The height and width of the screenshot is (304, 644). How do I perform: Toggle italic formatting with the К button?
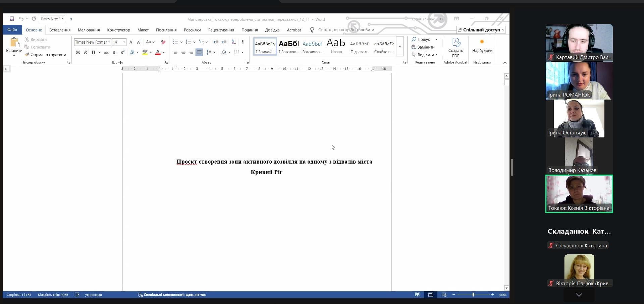[86, 52]
